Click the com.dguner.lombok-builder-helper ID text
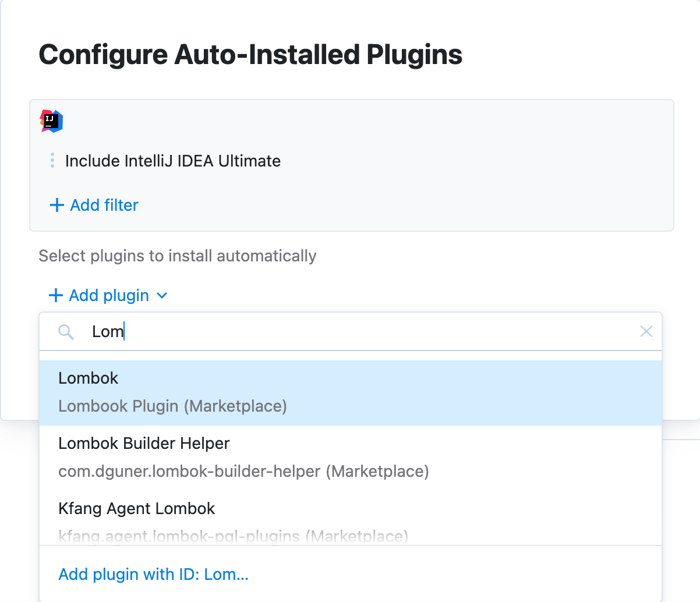 (243, 471)
